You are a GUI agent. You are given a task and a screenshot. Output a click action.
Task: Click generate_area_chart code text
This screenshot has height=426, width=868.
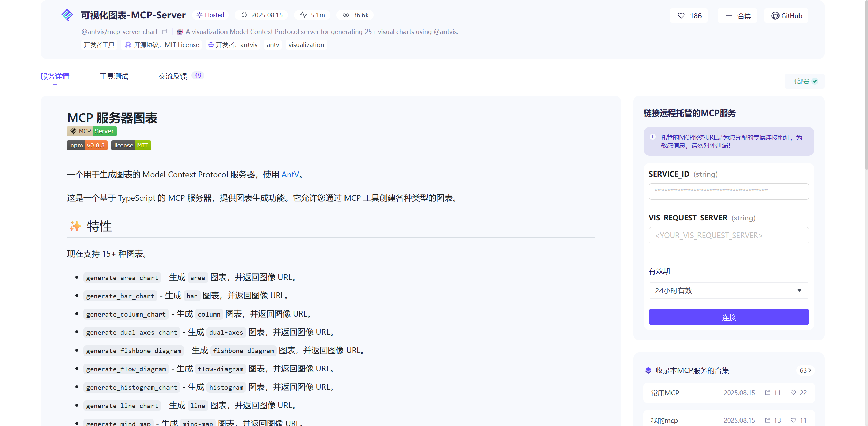122,278
